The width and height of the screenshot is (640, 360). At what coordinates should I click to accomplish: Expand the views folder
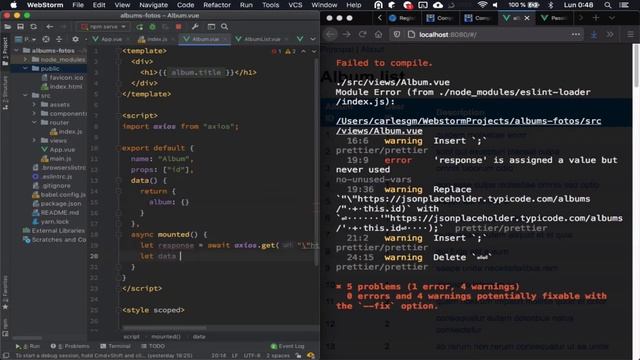coord(34,140)
